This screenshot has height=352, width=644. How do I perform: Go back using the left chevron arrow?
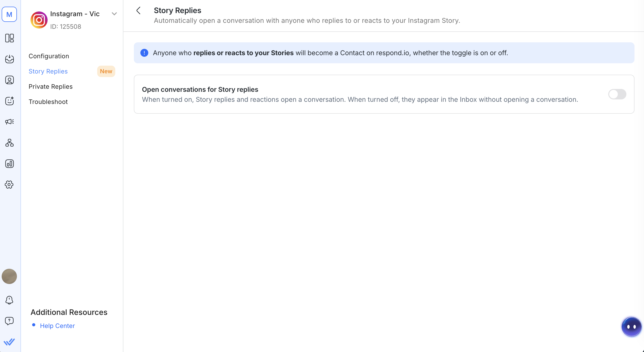click(139, 10)
